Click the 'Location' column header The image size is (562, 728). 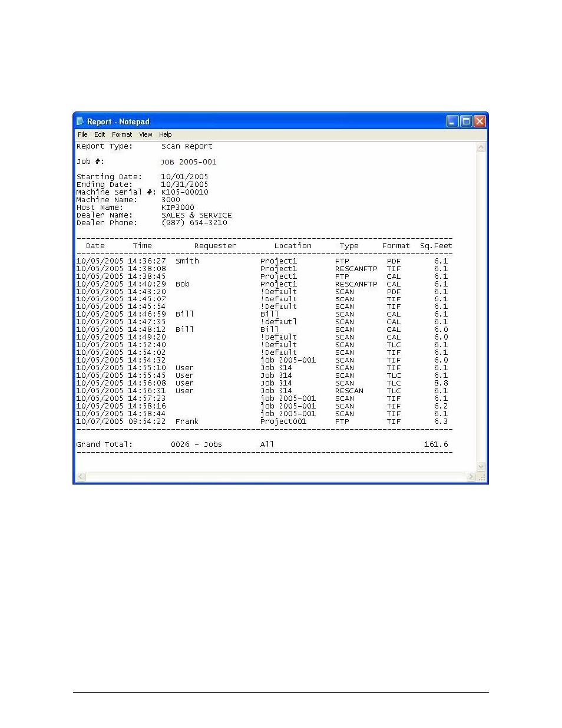click(x=293, y=246)
